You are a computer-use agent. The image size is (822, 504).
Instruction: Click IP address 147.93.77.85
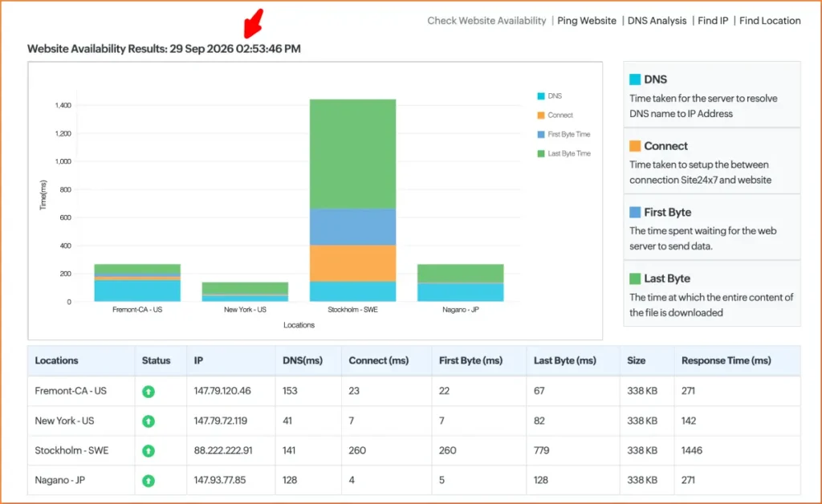coord(220,480)
